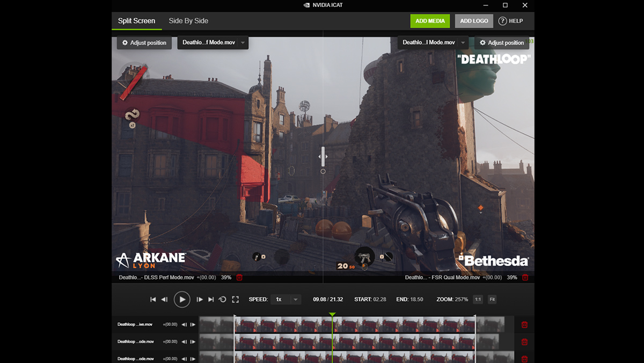Select the Split Screen tab
The height and width of the screenshot is (363, 644).
136,21
